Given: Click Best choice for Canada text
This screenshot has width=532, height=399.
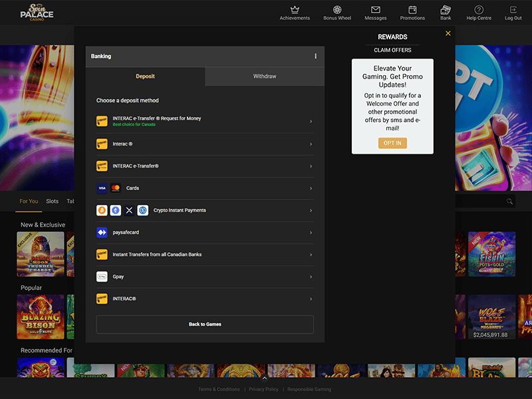Looking at the screenshot, I should click(x=134, y=124).
